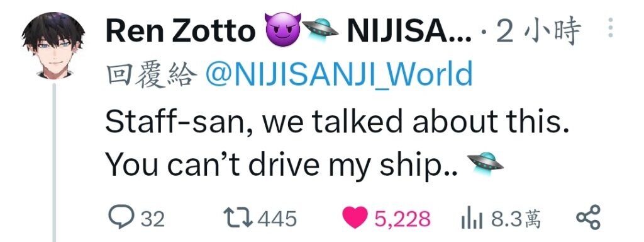Click the UFO emoji ending the tweet
The height and width of the screenshot is (242, 644).
tap(485, 161)
